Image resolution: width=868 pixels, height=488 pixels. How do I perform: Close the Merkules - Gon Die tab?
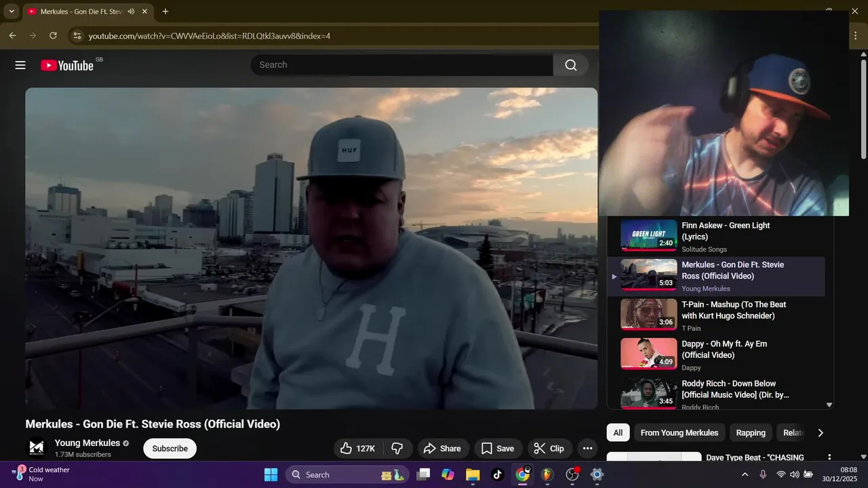point(144,12)
